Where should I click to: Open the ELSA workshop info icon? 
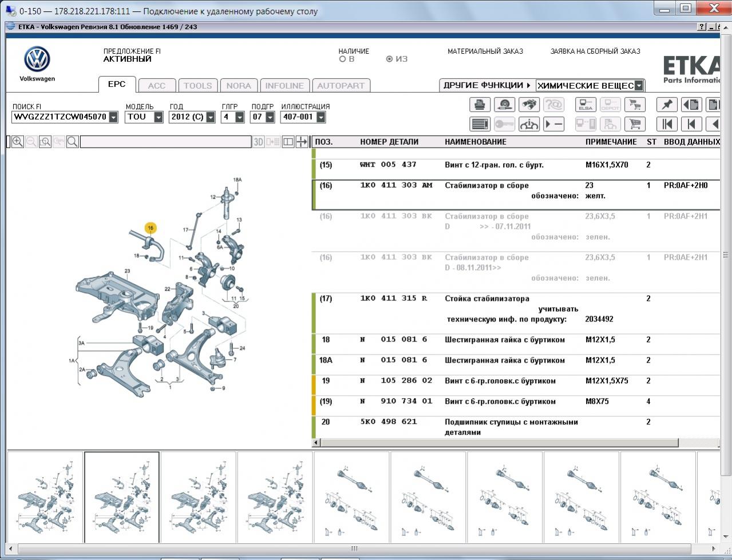tap(585, 105)
